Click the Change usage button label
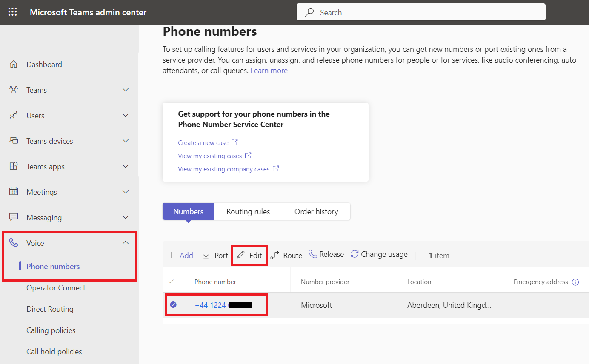Screen dimensions: 589x364 coord(384,254)
